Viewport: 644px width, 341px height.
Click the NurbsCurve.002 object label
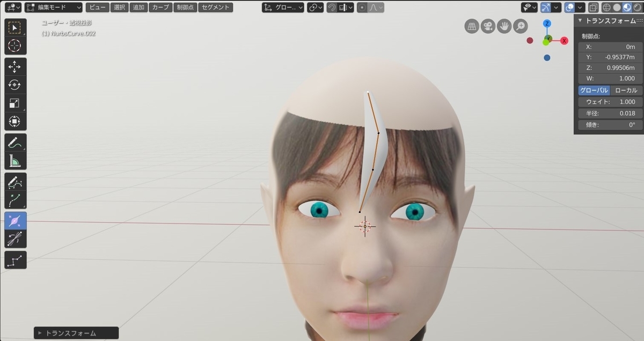[69, 33]
